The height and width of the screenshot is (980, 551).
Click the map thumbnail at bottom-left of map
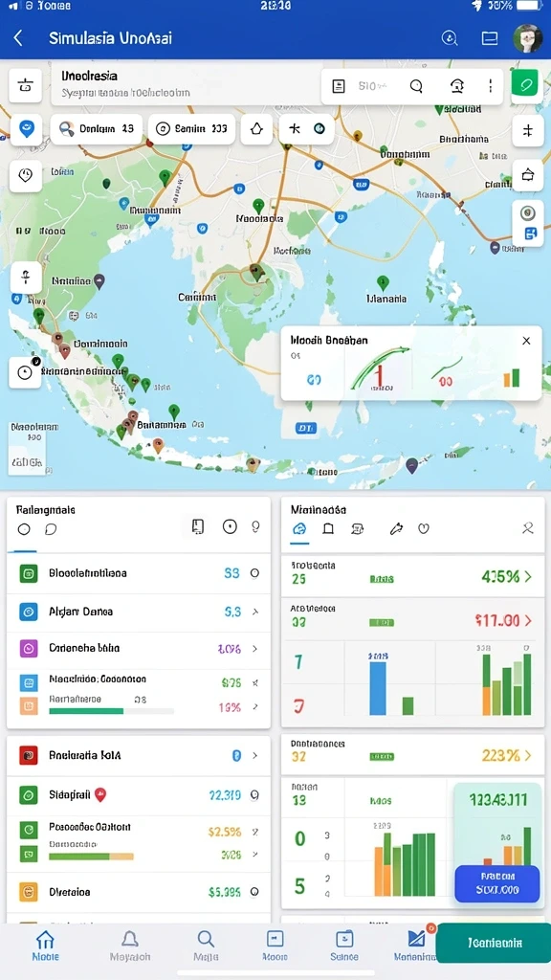tap(28, 448)
